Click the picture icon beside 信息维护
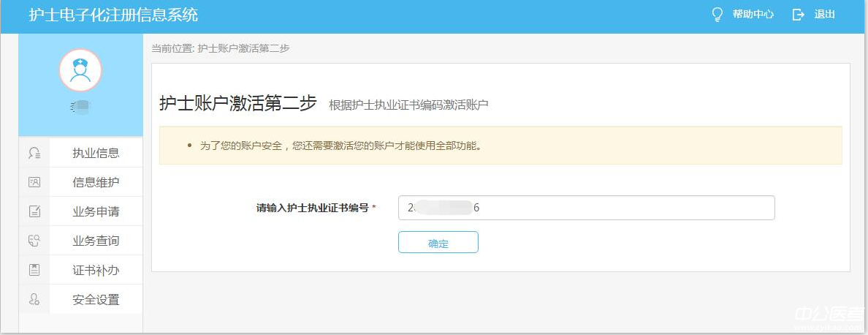This screenshot has width=868, height=335. pos(34,182)
